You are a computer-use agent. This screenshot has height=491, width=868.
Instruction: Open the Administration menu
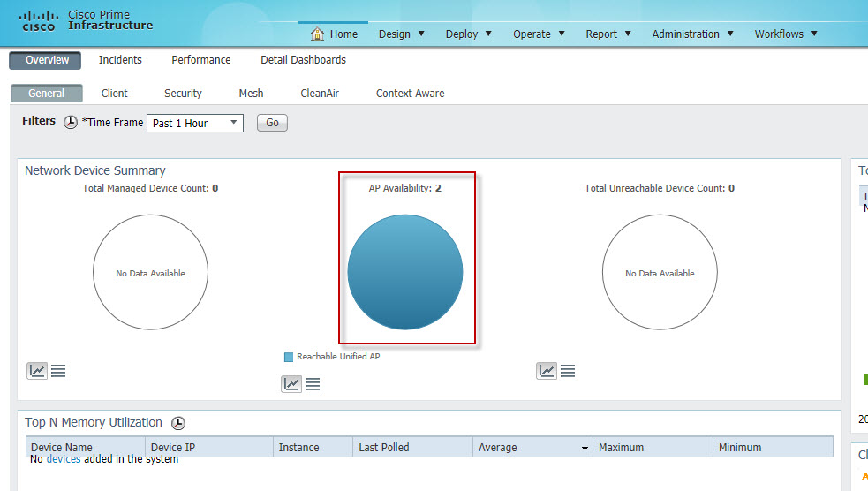tap(692, 34)
